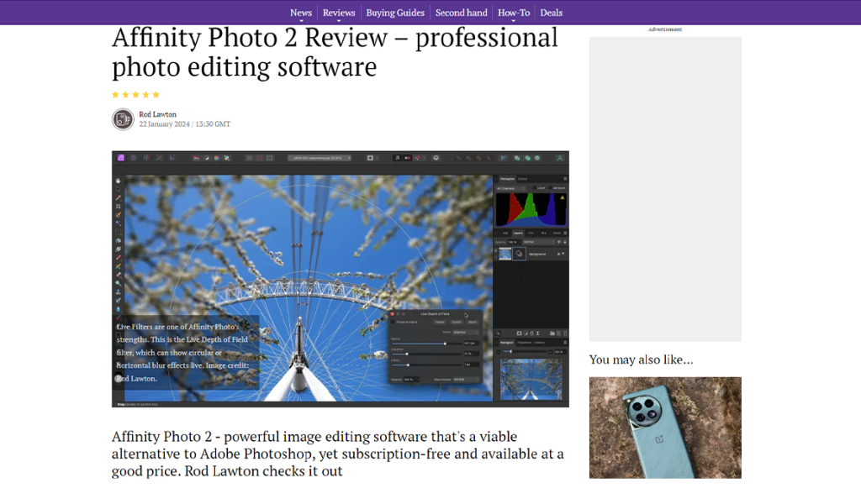Viewport: 861px width, 504px height.
Task: Apply Auto Levels from the toolbar
Action: [x=196, y=158]
